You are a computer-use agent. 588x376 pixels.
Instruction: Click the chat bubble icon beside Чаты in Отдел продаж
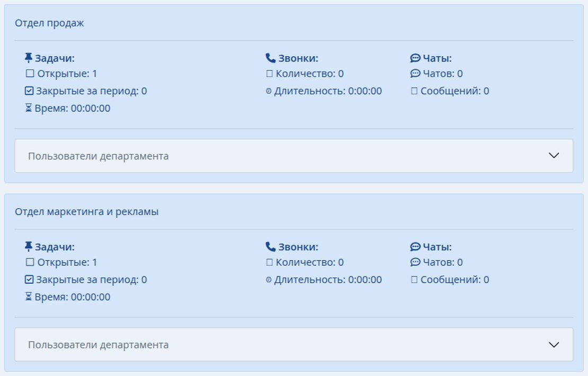[x=415, y=58]
